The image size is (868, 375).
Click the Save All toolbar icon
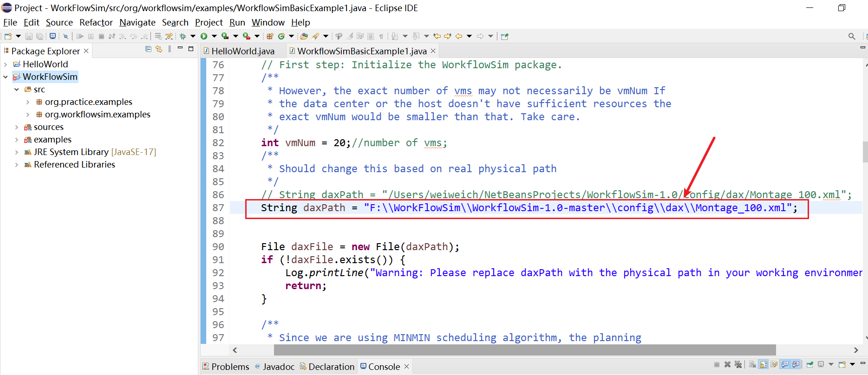(40, 36)
